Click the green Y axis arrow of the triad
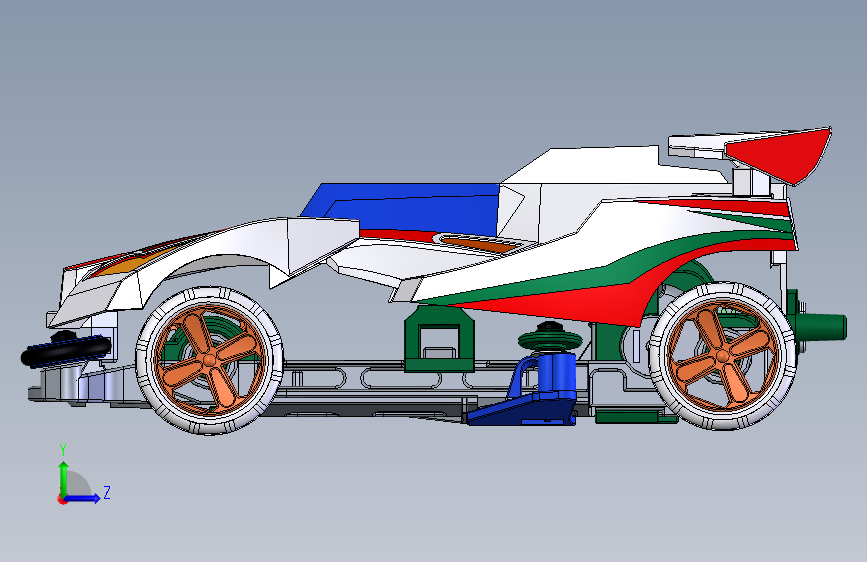 (x=64, y=478)
